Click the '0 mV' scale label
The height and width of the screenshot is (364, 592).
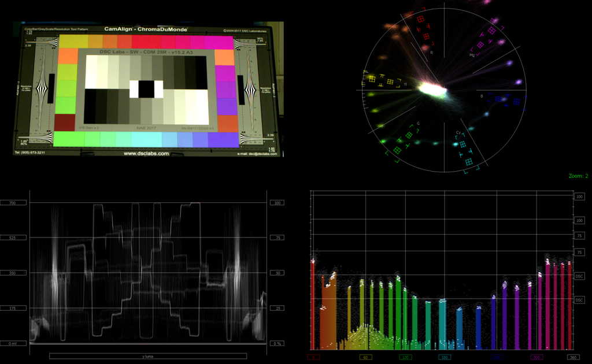coord(13,343)
